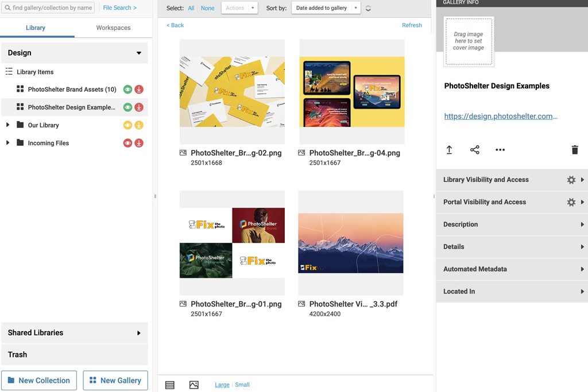Viewport: 588px width, 392px height.
Task: Refresh the gallery contents
Action: 412,25
